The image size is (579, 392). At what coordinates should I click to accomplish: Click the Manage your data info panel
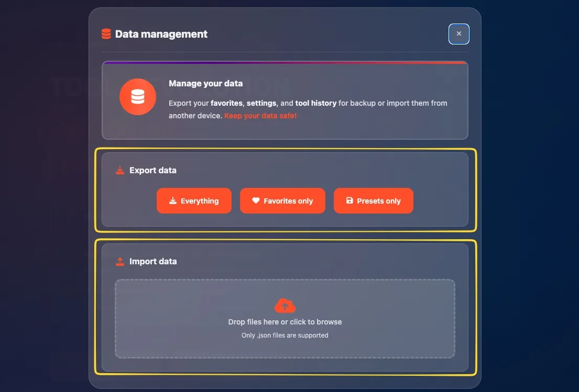285,99
